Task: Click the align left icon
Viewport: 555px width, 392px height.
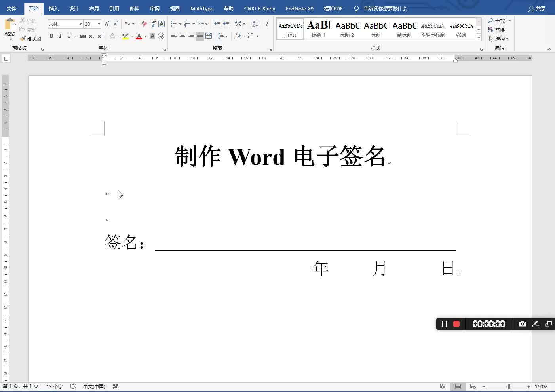Action: (x=173, y=36)
